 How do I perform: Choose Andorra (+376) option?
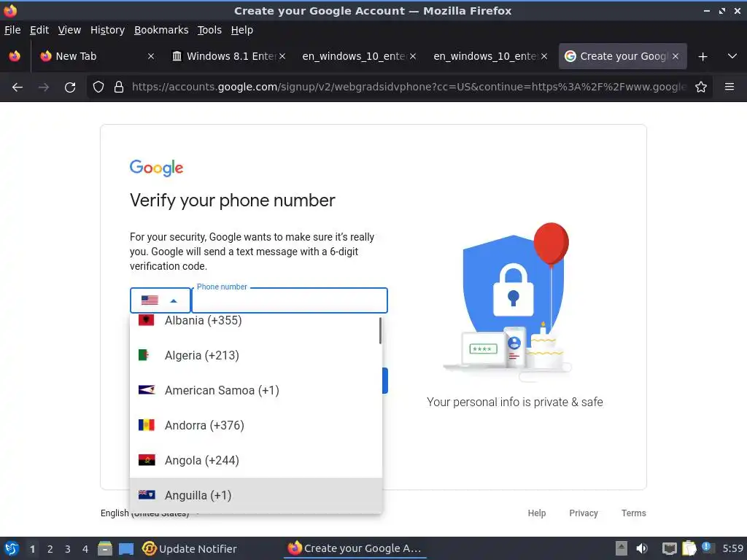pos(256,425)
